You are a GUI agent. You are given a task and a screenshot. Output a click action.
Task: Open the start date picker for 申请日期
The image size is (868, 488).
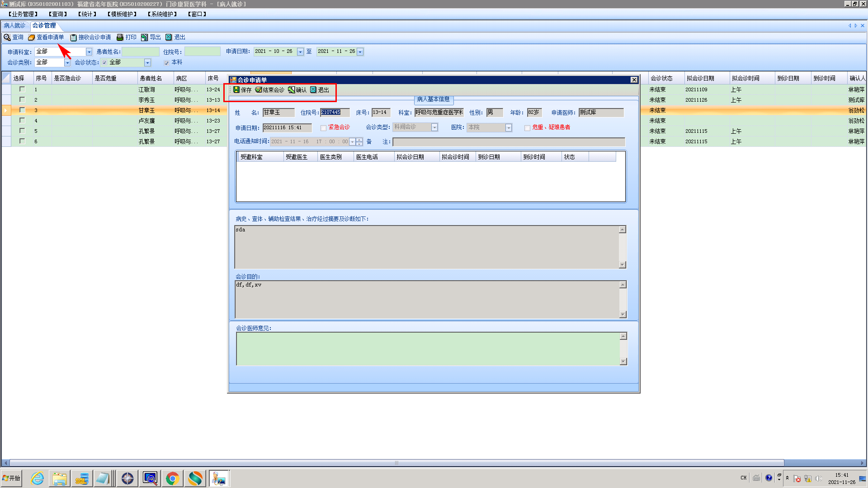(x=300, y=52)
